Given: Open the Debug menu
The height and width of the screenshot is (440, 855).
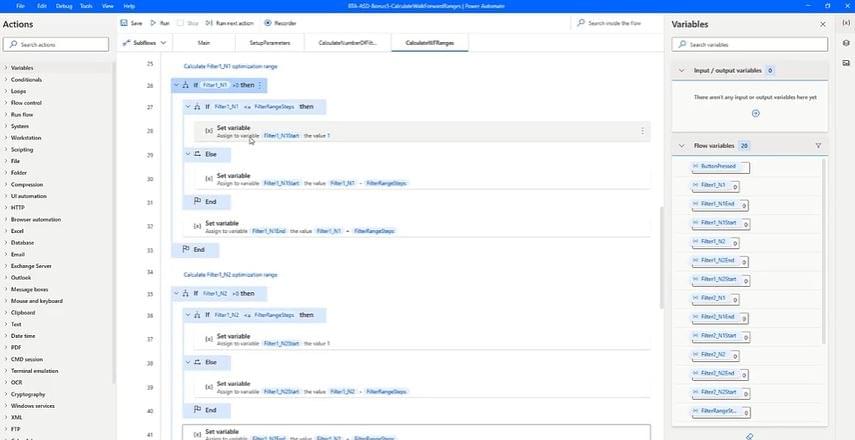Looking at the screenshot, I should click(x=64, y=6).
